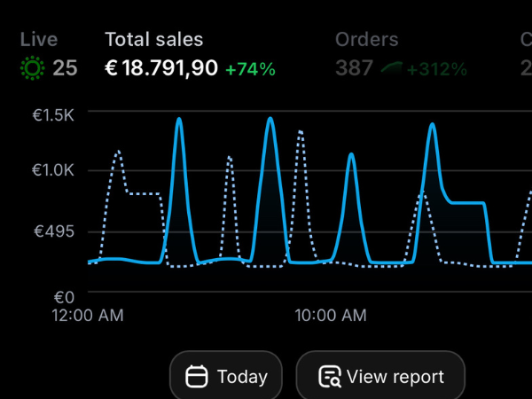This screenshot has width=532, height=399.
Task: Open the Today date picker
Action: (226, 376)
